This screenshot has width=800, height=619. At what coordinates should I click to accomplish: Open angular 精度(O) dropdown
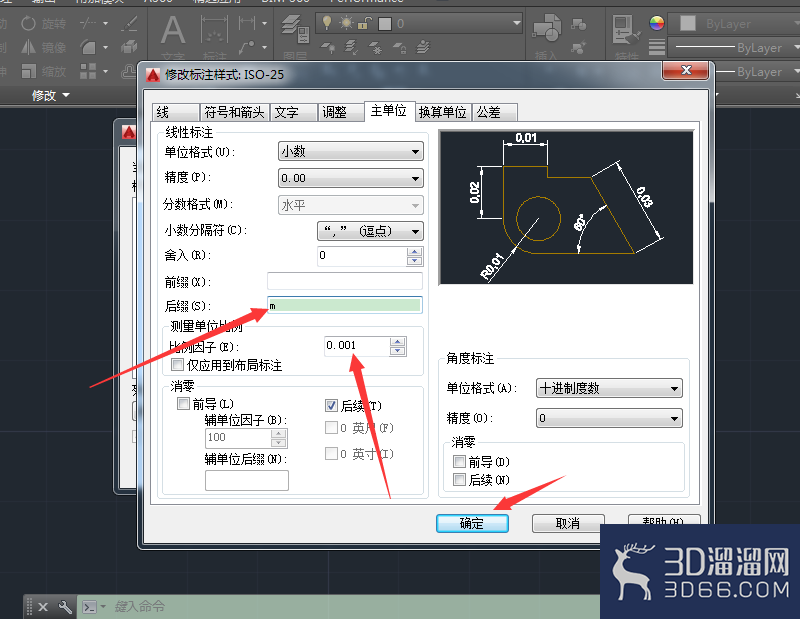pyautogui.click(x=609, y=418)
